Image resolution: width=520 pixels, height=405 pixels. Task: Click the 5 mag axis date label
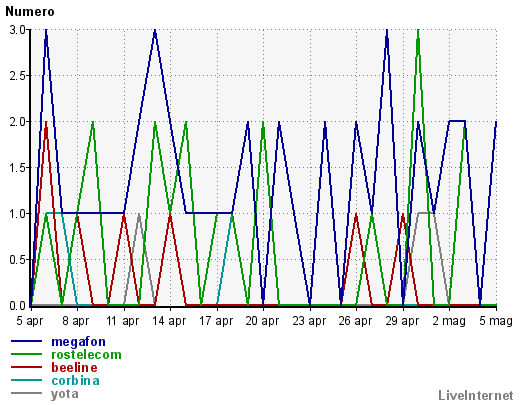(496, 321)
